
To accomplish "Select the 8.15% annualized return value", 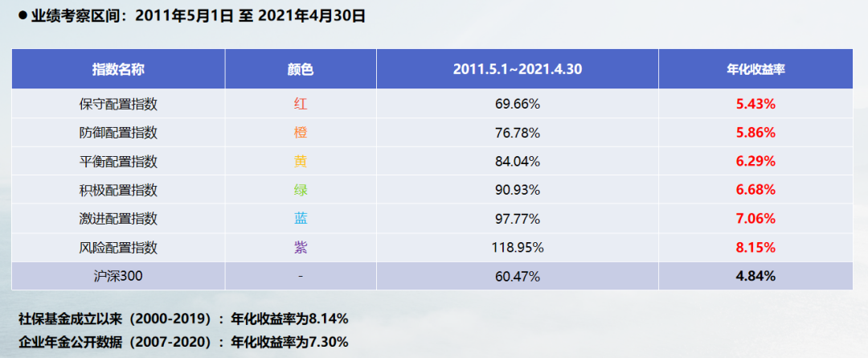I will [755, 248].
